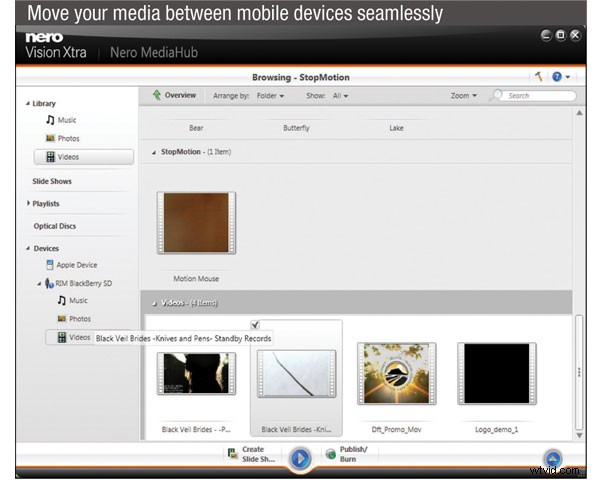Screen dimensions: 600x480
Task: Click the Apple Device icon
Action: tap(50, 264)
